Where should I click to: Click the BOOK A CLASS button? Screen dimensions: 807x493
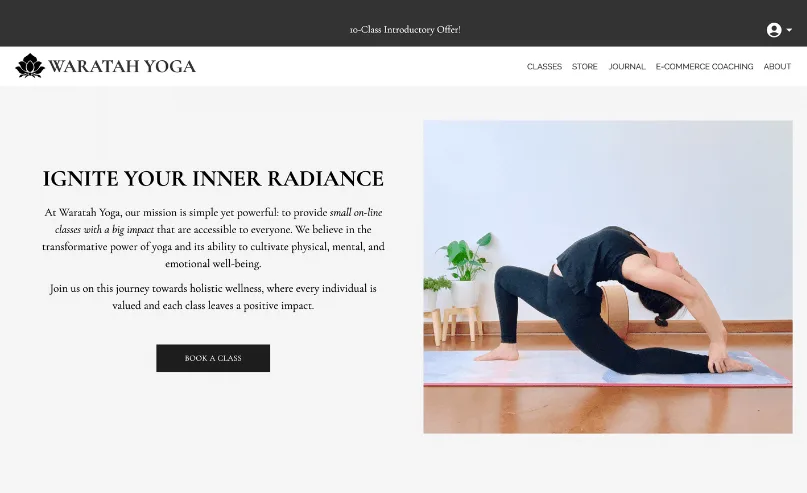point(213,358)
